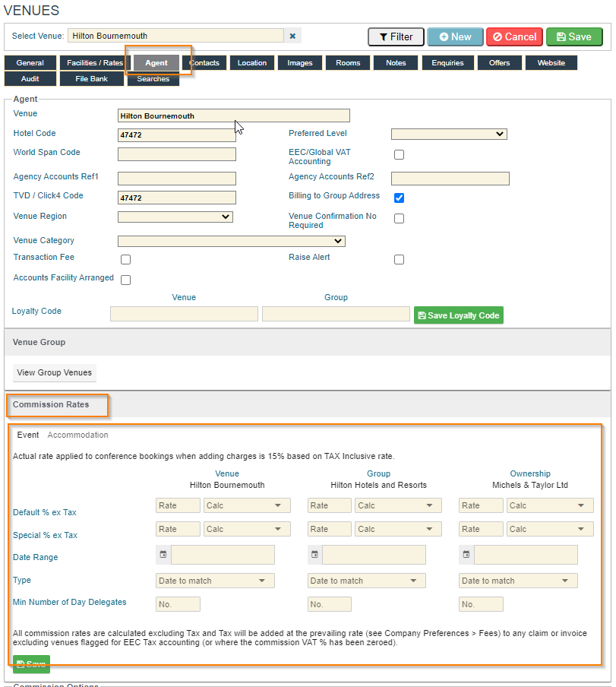Expand Venue Type 'Date to match' dropdown
Image resolution: width=616 pixels, height=687 pixels.
click(215, 581)
